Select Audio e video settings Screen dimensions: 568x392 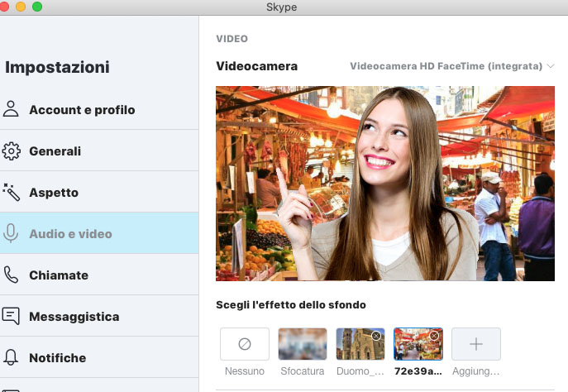tap(99, 233)
